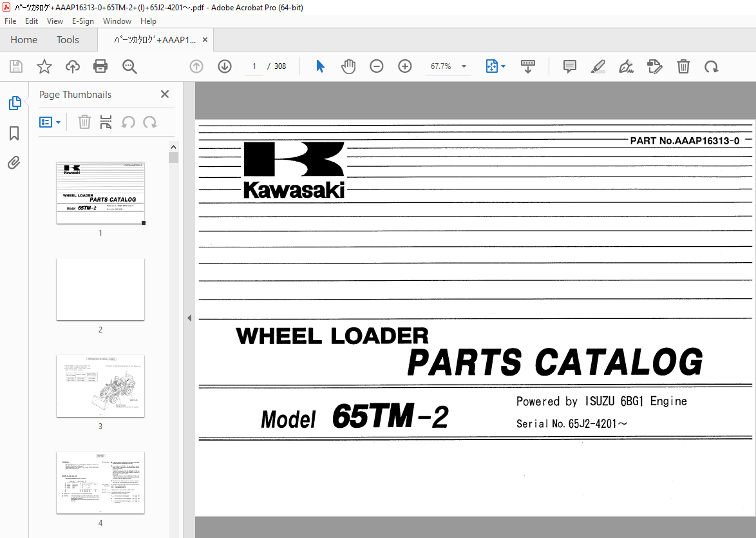
Task: Click 'Powered by ISUZU 6BG1 Engine' text
Action: (601, 401)
